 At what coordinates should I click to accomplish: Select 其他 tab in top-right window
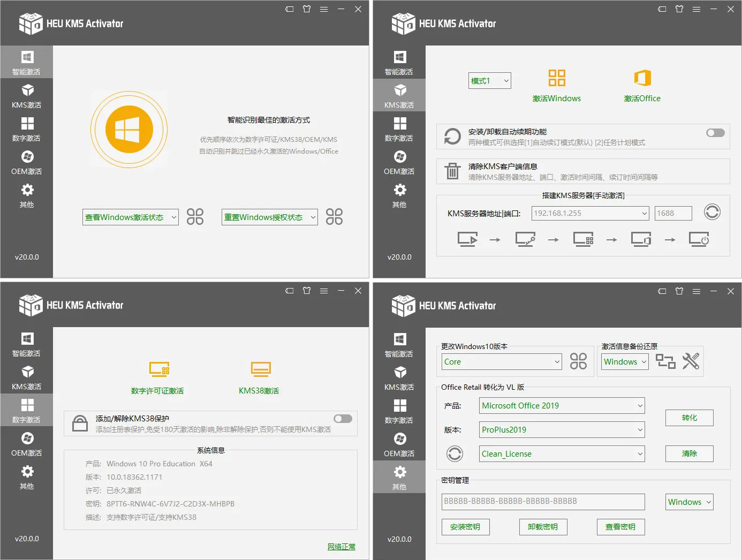point(399,195)
